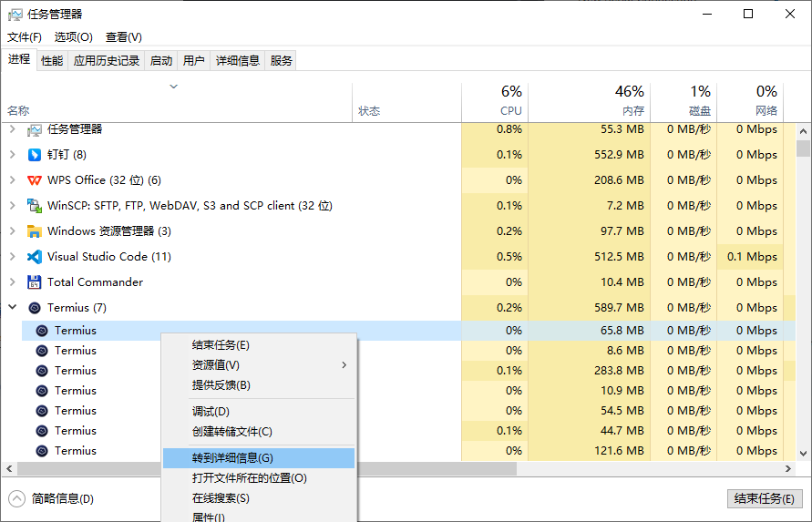Click the vertical scrollbar down arrow

click(x=803, y=453)
